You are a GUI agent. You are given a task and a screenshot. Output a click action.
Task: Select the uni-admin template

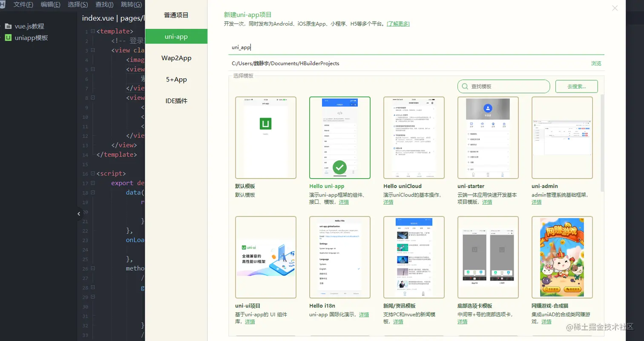coord(562,136)
